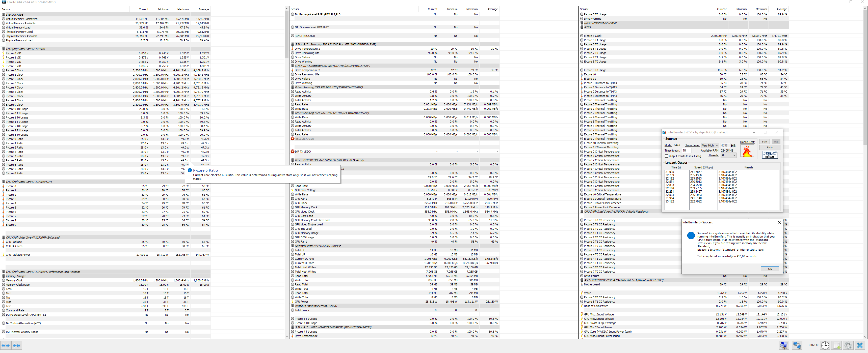Reset the elapsed-time clock icon

[825, 345]
